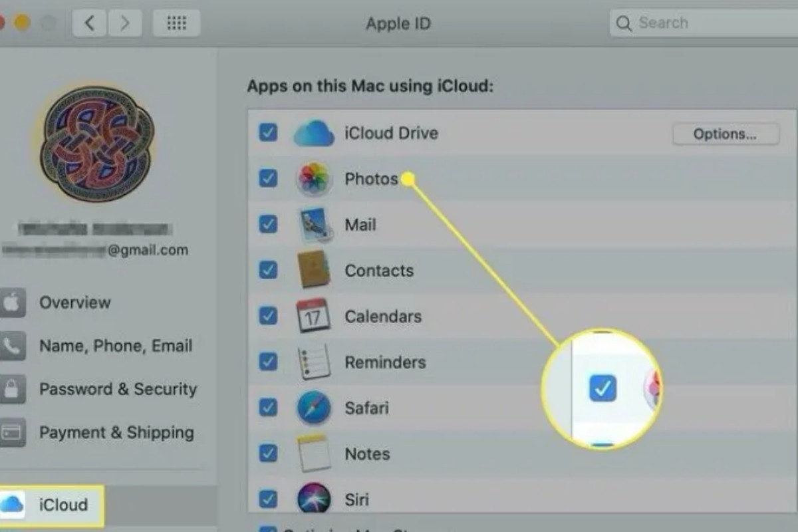
Task: Click the Apple ID profile picture
Action: 97,142
